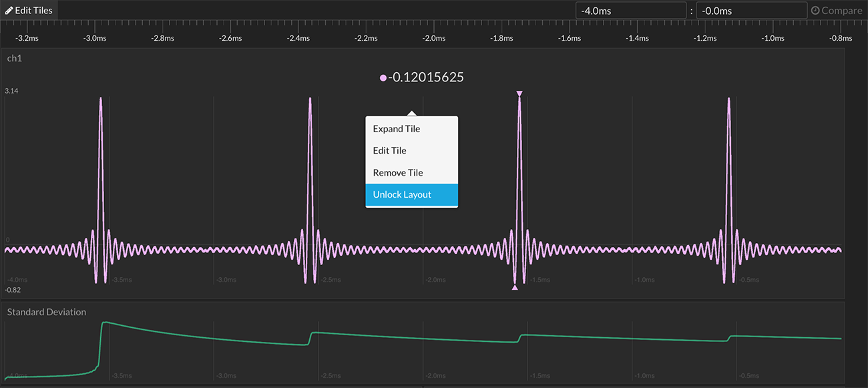868x388 pixels.
Task: Click the pink legend dot beside -0.12015625
Action: click(x=383, y=78)
